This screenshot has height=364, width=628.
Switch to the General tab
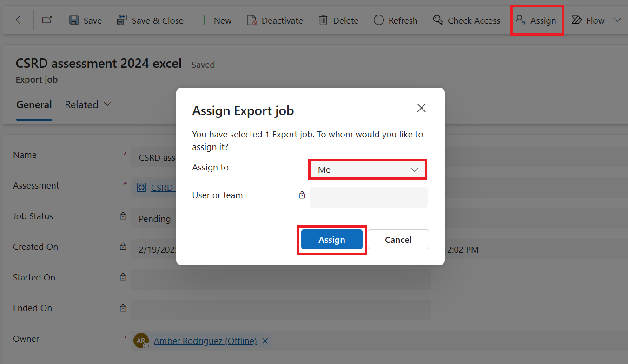(x=34, y=105)
